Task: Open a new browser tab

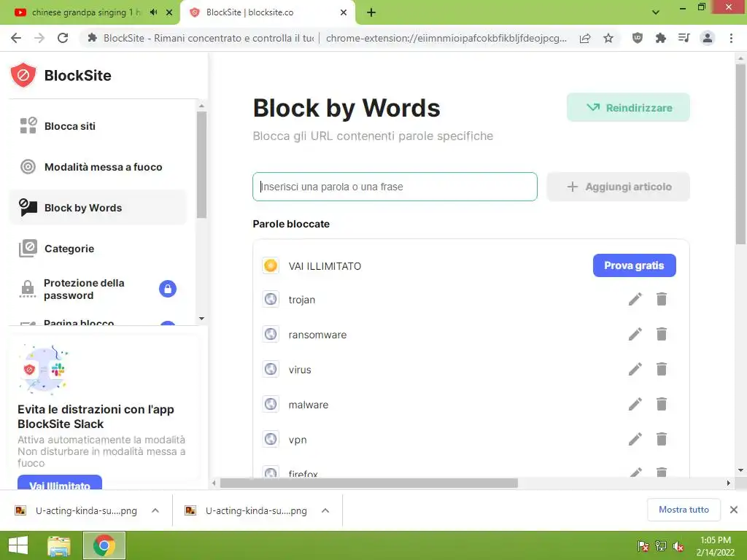Action: click(x=371, y=12)
